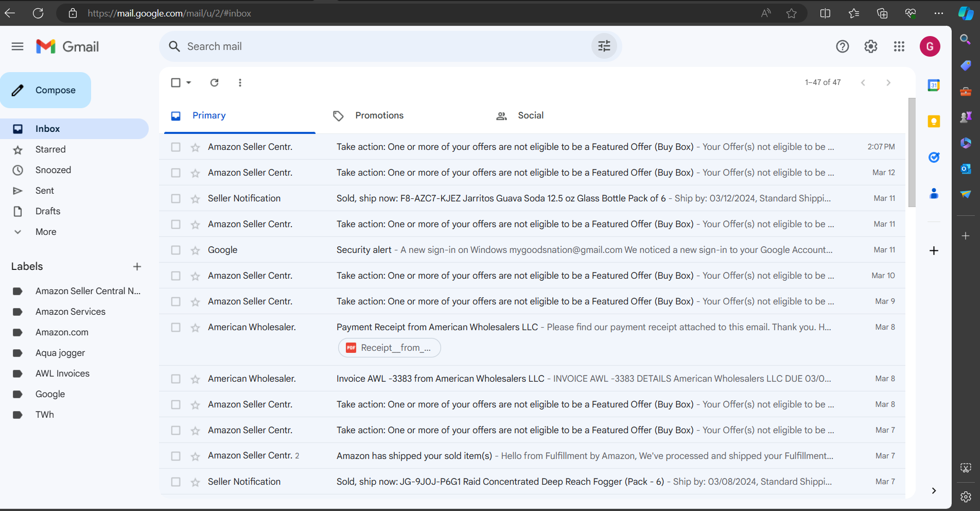Open Gmail Support help icon
The height and width of the screenshot is (511, 980).
(842, 46)
